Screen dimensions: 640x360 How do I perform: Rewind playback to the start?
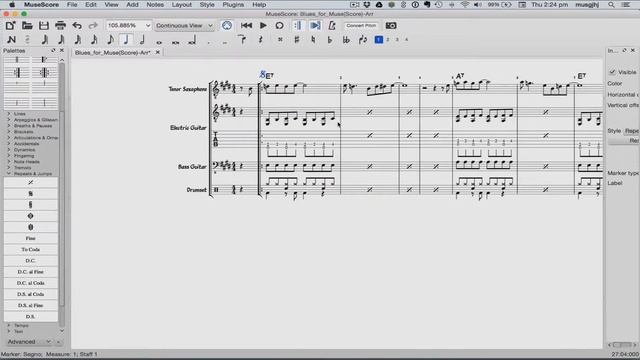point(246,26)
